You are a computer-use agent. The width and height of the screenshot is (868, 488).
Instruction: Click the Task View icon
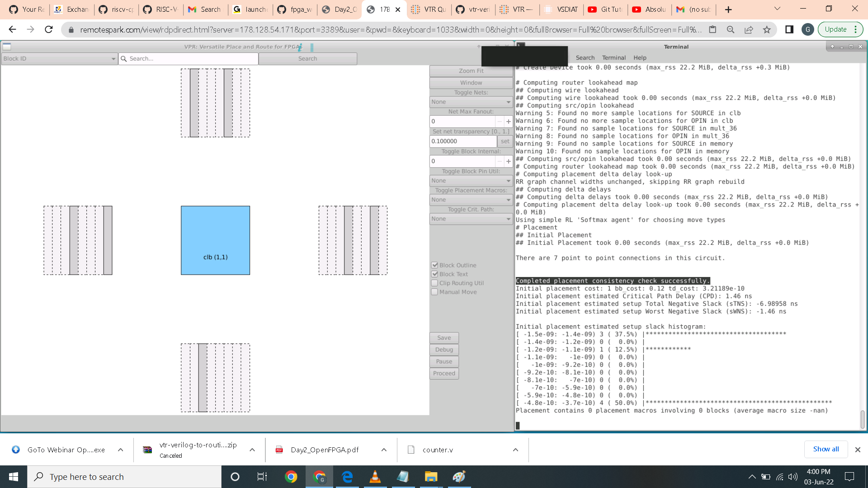[262, 477]
